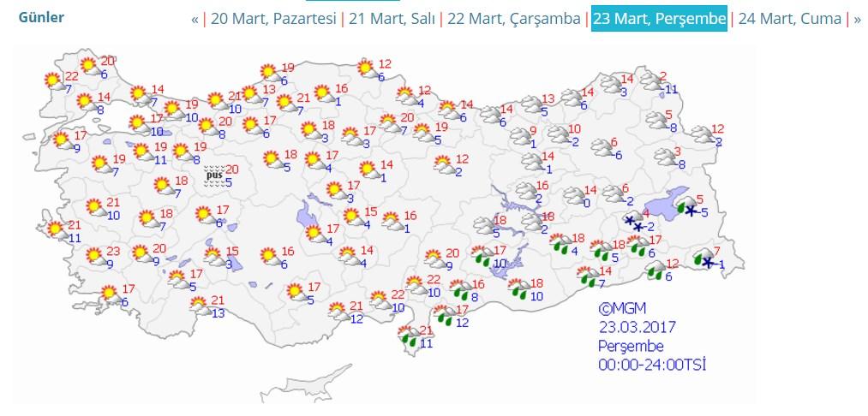
Task: Click cloudy icon showing 2/-11
Action: [x=652, y=82]
